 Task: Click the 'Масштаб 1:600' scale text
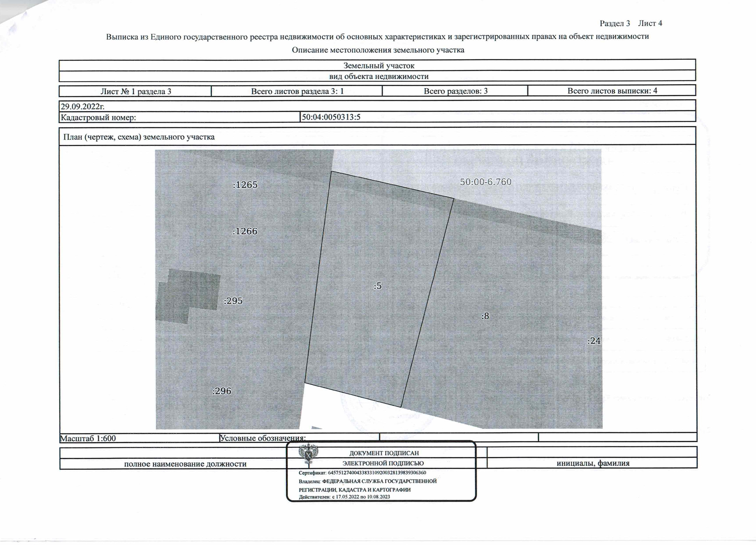click(x=88, y=438)
